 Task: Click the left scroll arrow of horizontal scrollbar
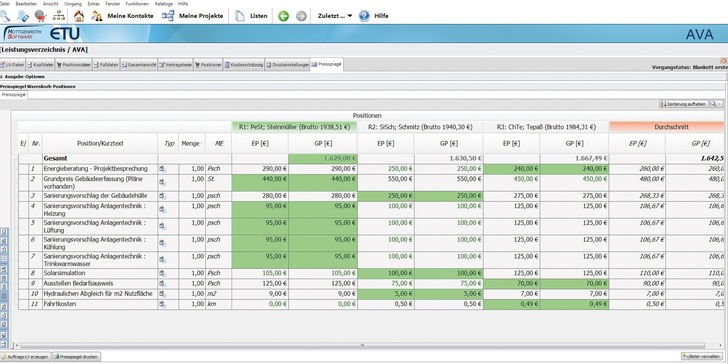(x=17, y=345)
